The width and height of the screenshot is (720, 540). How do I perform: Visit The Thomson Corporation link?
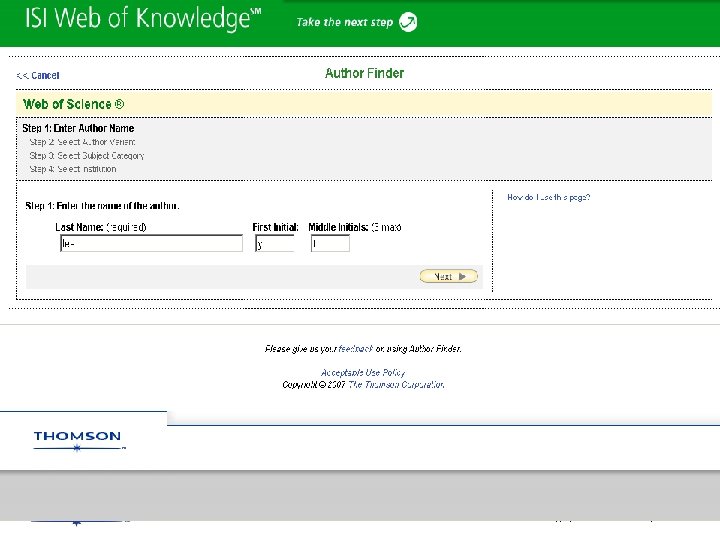tap(396, 384)
